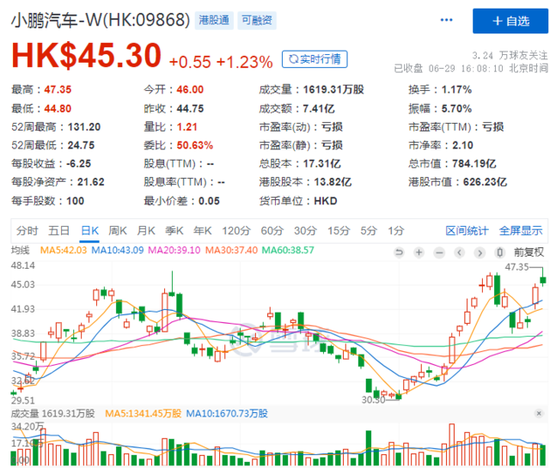Click the 市净率 value 2.10
The height and width of the screenshot is (468, 550).
click(x=463, y=145)
